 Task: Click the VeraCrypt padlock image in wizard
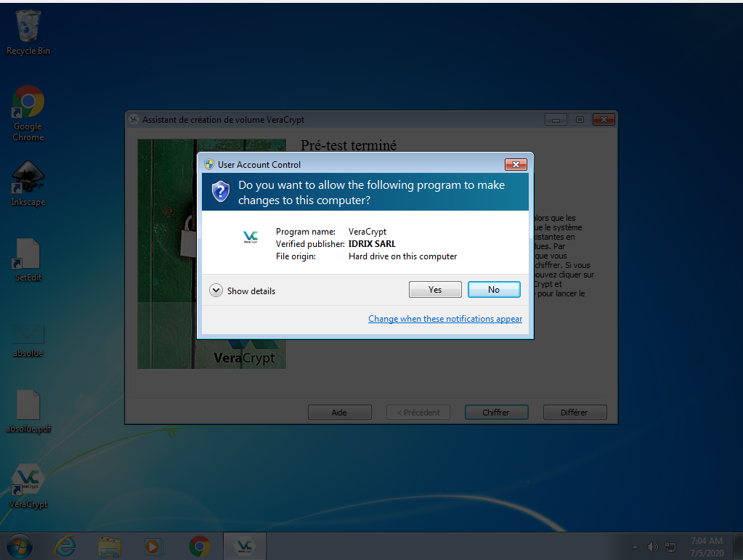[167, 253]
